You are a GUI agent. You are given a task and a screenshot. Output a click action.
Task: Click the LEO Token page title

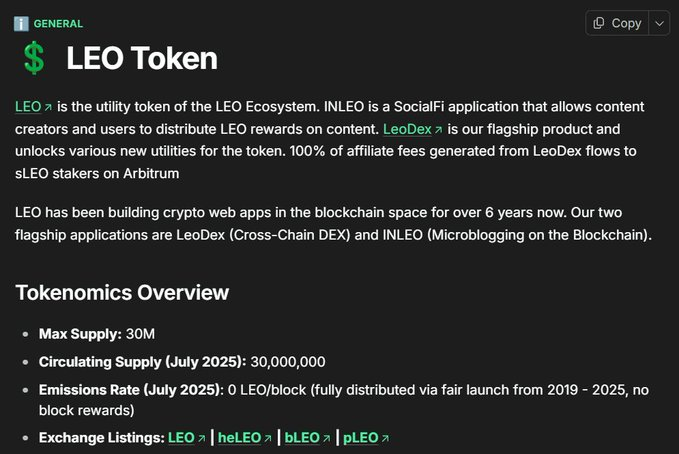(x=142, y=58)
